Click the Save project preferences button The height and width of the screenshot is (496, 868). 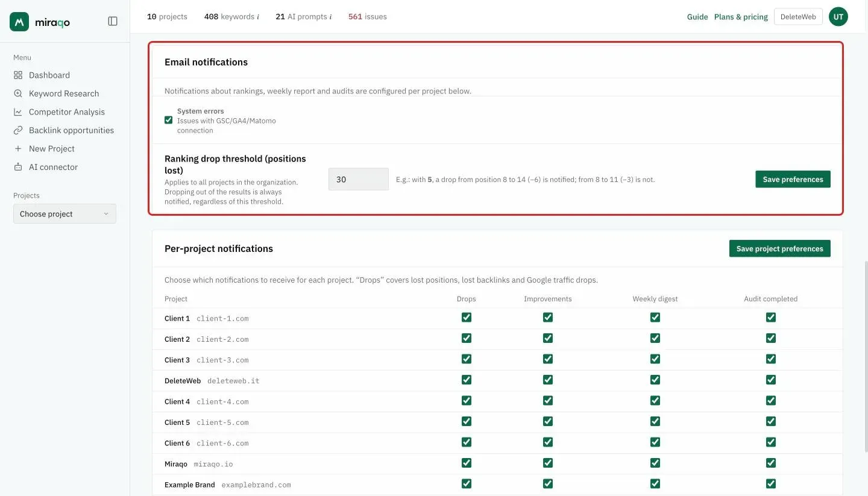pyautogui.click(x=780, y=249)
